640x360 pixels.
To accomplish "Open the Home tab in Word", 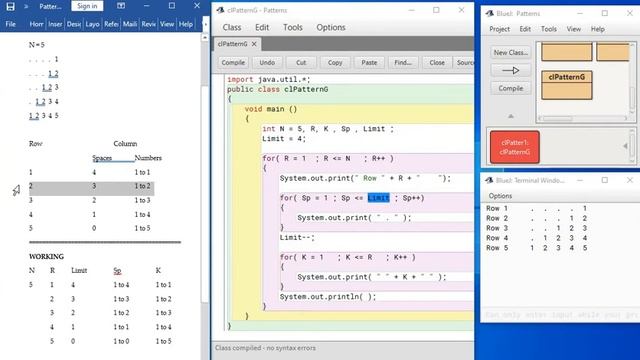I will point(36,24).
